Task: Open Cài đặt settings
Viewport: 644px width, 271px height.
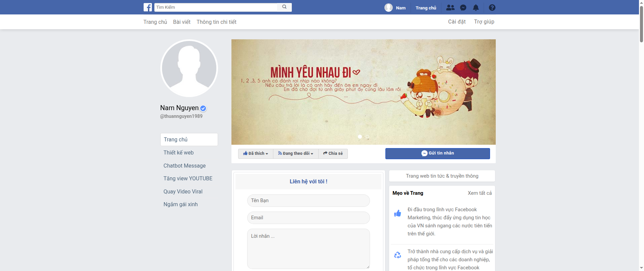Action: pos(457,21)
